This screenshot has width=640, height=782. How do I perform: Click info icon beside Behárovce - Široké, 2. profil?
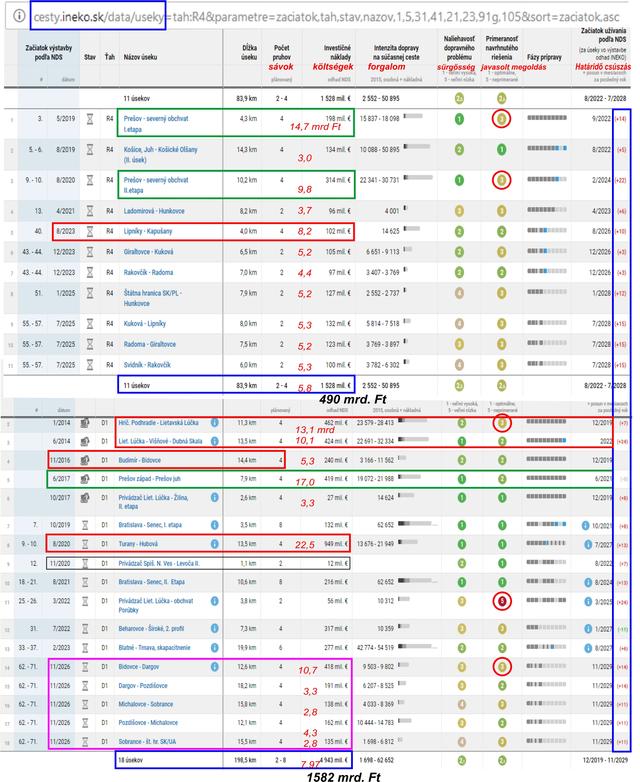214,628
